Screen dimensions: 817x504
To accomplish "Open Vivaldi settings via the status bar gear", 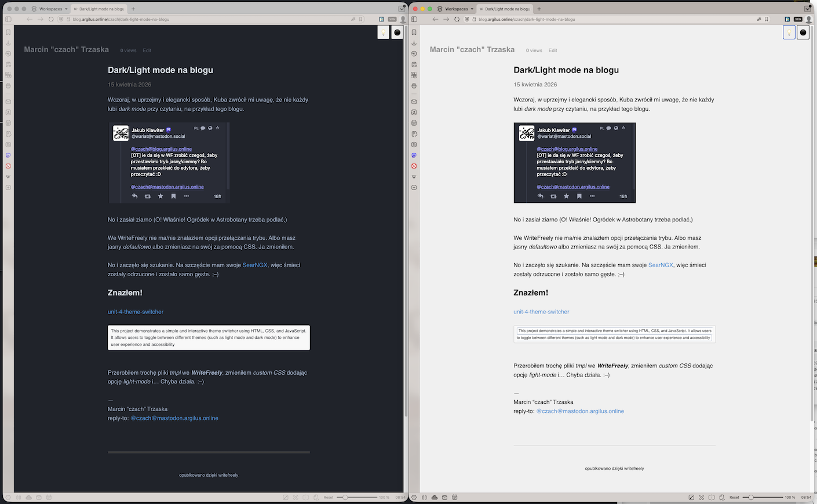I will pos(8,497).
